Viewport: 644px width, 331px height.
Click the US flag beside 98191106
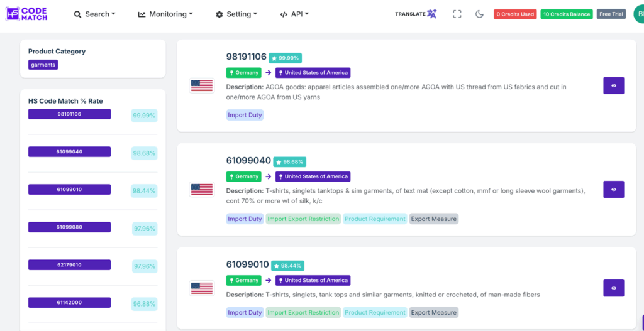(x=201, y=85)
